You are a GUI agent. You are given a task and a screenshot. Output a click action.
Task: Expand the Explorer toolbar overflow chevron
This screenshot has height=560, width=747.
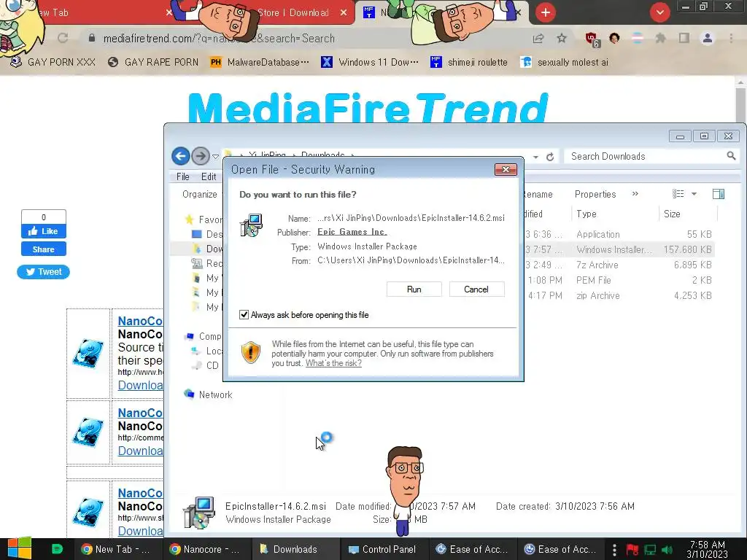635,194
